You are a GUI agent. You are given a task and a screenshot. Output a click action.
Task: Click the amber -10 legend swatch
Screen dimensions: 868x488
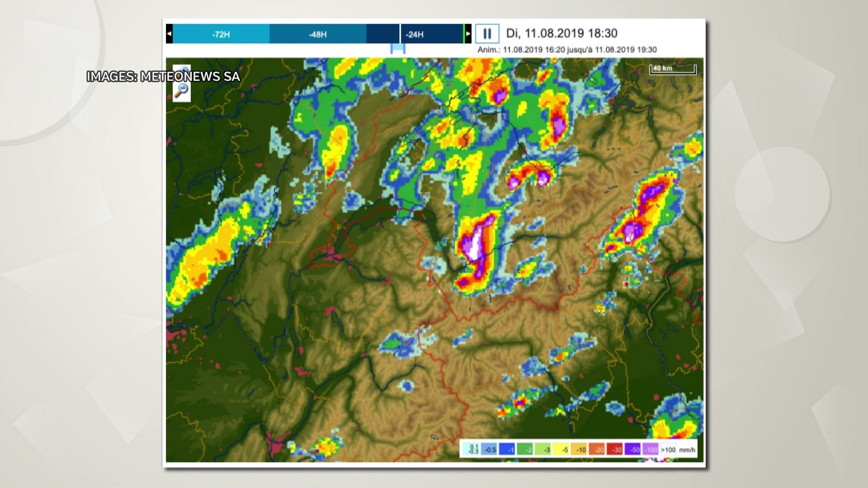[x=579, y=449]
